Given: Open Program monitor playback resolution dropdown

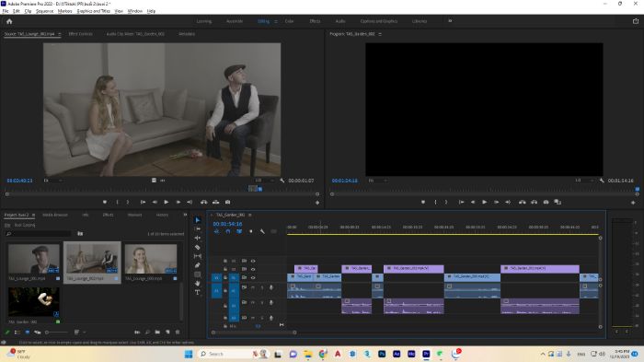Looking at the screenshot, I should [582, 181].
